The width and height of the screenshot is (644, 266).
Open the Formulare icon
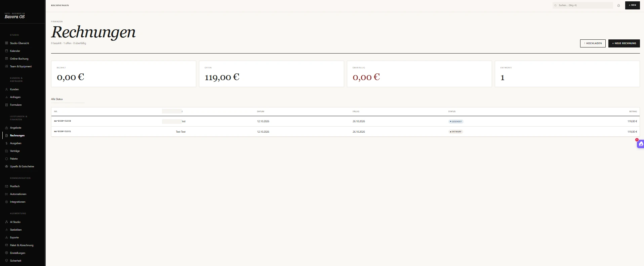click(x=6, y=105)
